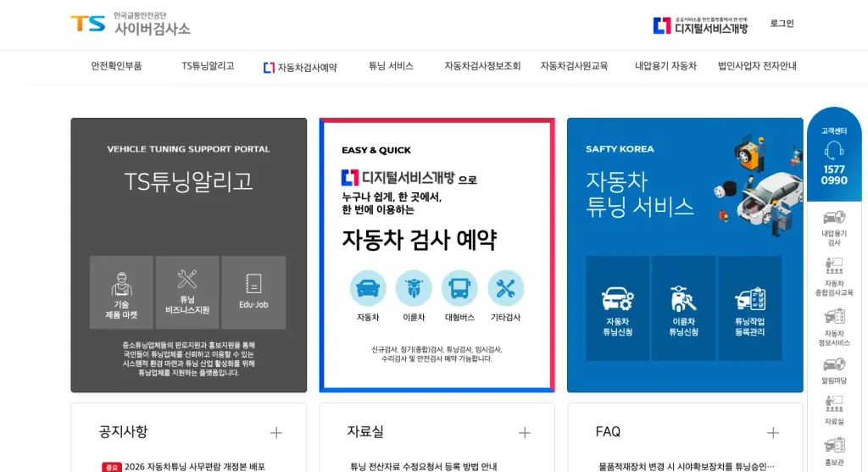868x472 pixels.
Task: Expand FAQ with the plus button
Action: pos(773,433)
